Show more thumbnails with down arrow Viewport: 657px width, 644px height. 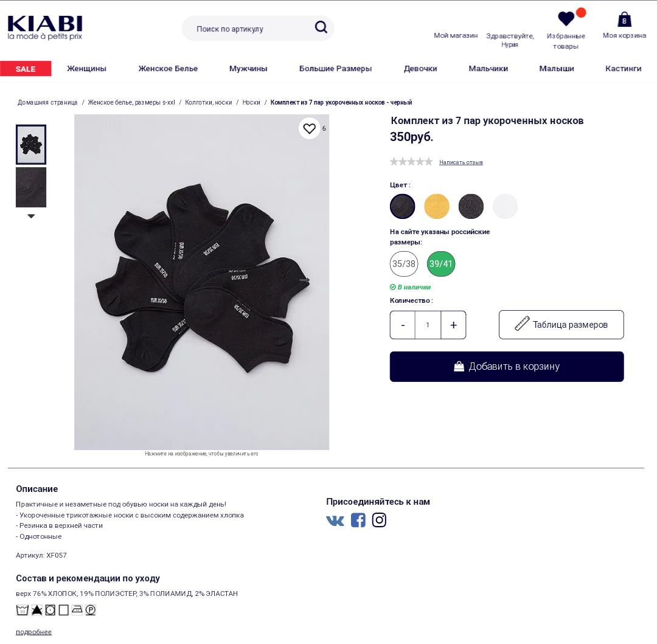click(31, 216)
